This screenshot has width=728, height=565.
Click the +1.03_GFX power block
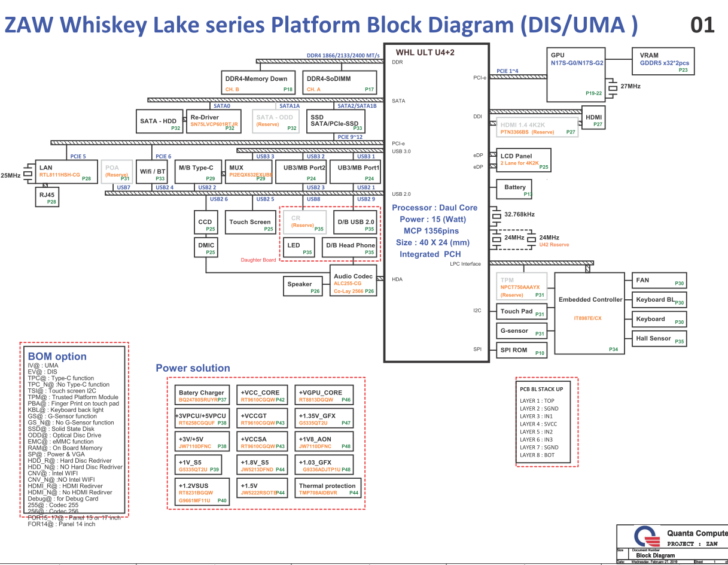click(324, 466)
